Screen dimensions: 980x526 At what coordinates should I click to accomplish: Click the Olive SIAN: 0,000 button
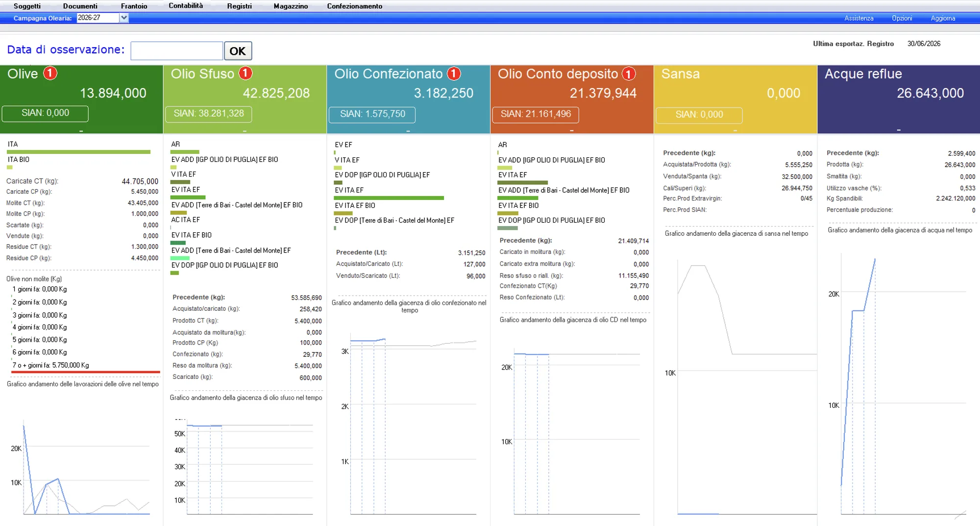[45, 113]
